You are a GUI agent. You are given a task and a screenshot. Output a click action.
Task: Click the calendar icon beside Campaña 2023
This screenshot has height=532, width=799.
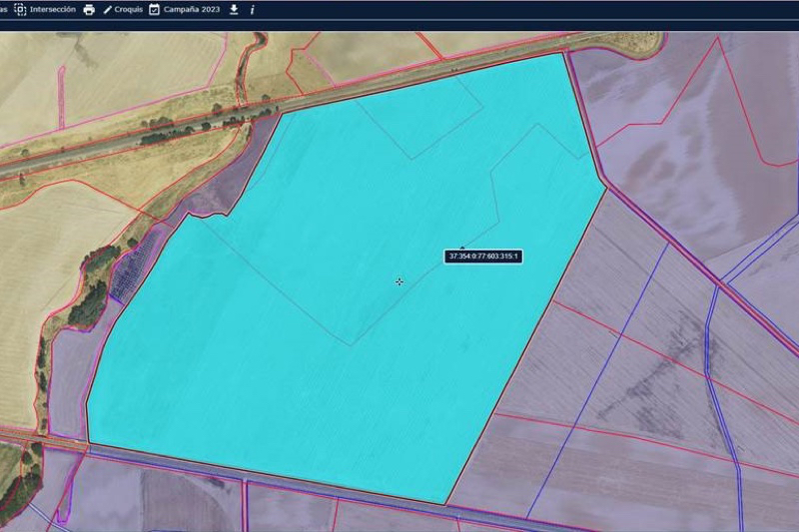[x=154, y=9]
